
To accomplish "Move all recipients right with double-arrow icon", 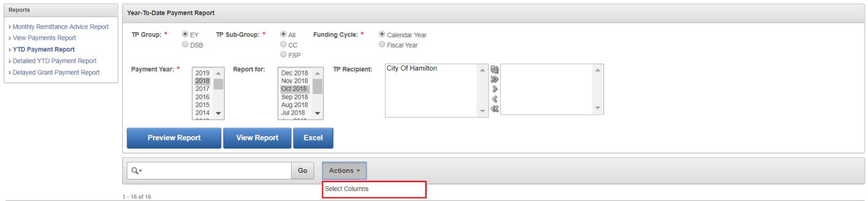I will tap(495, 79).
